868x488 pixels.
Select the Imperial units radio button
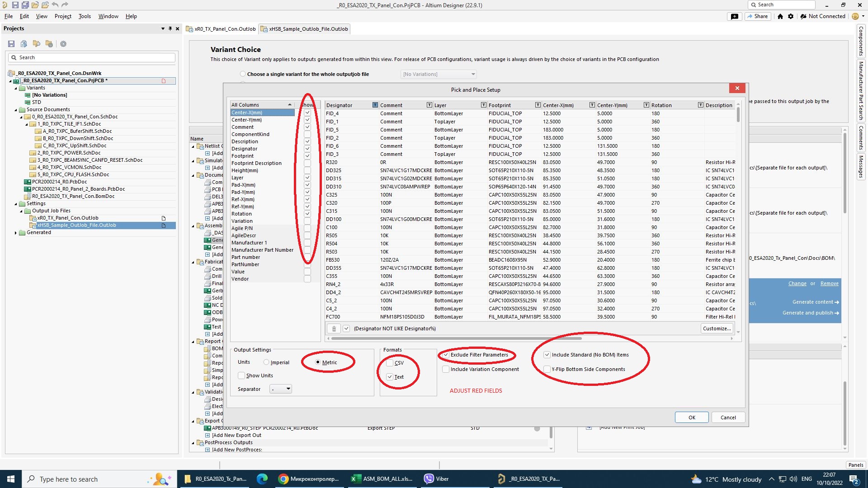266,362
